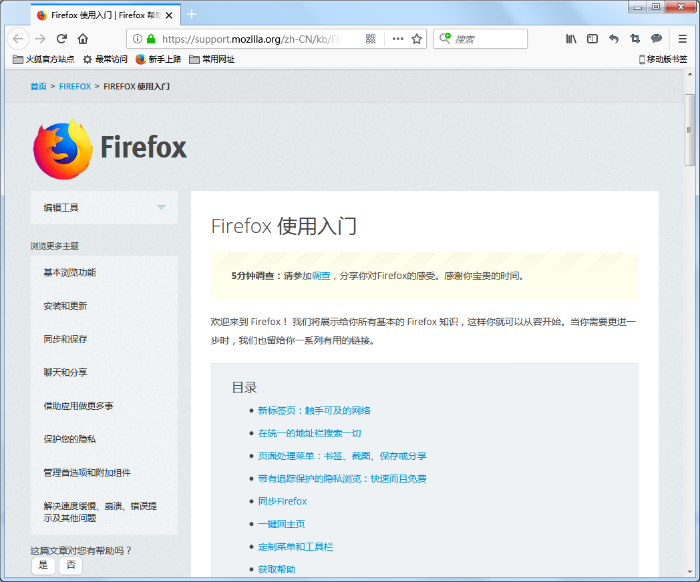Open 同步和保存 topic

point(65,339)
